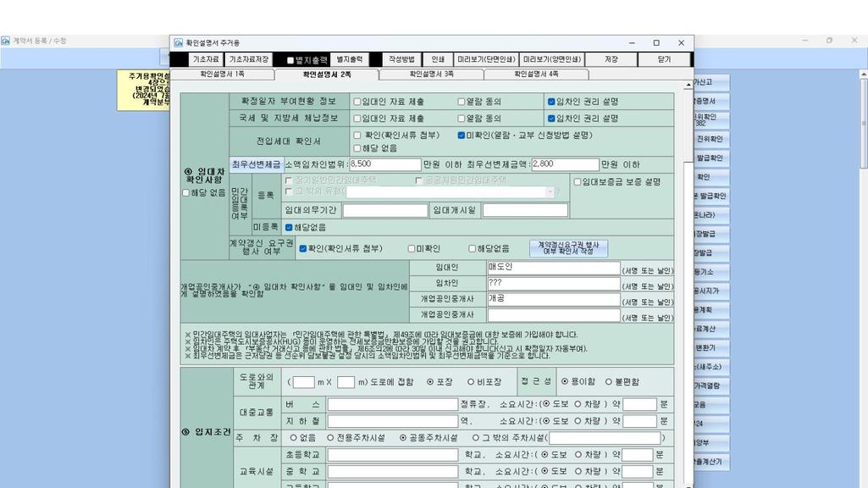Click the 소액임차인범위 field showing 8,500

tap(385, 164)
